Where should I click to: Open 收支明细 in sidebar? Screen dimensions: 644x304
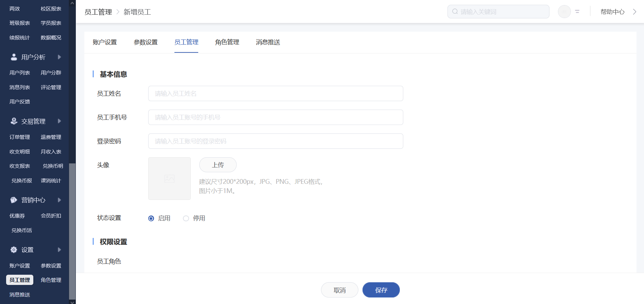[20, 151]
